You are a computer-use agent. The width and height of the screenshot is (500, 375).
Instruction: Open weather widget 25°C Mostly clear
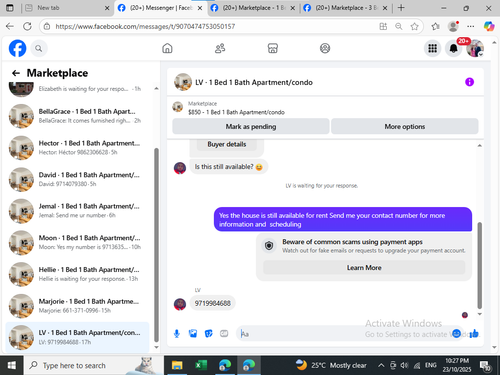tap(331, 365)
